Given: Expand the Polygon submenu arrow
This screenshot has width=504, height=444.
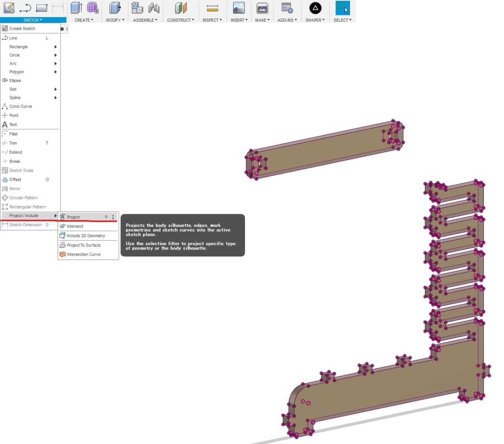Looking at the screenshot, I should (56, 72).
